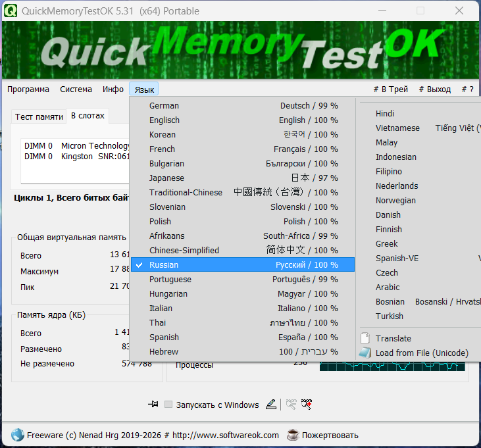Select the checked Russian language entry
481x448 pixels.
(243, 264)
